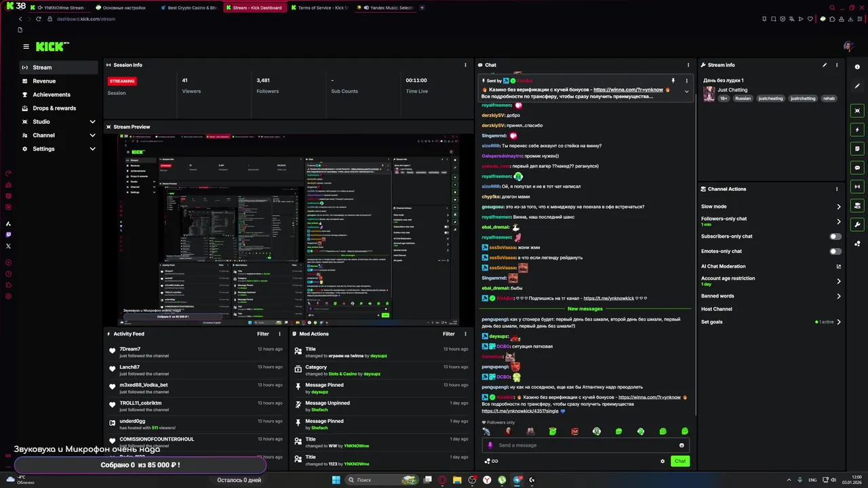Open Slow mode options
Image resolution: width=868 pixels, height=488 pixels.
point(771,207)
